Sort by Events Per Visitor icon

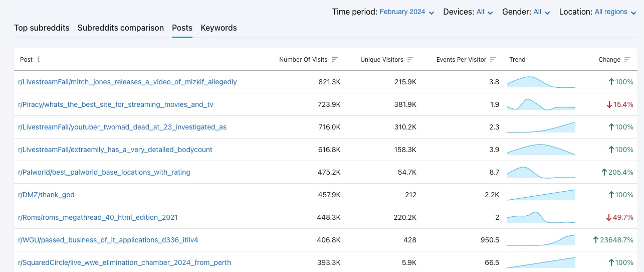[x=493, y=59]
